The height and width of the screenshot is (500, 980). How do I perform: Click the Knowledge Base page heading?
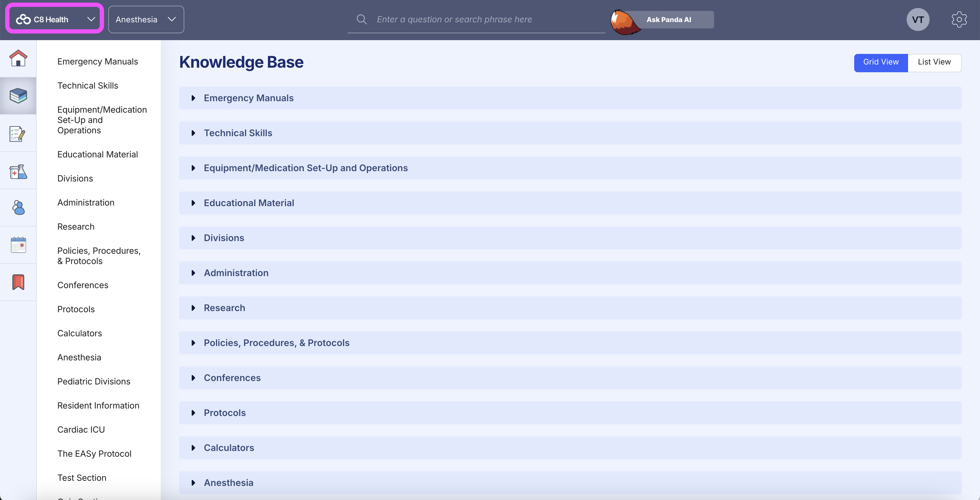click(x=241, y=62)
